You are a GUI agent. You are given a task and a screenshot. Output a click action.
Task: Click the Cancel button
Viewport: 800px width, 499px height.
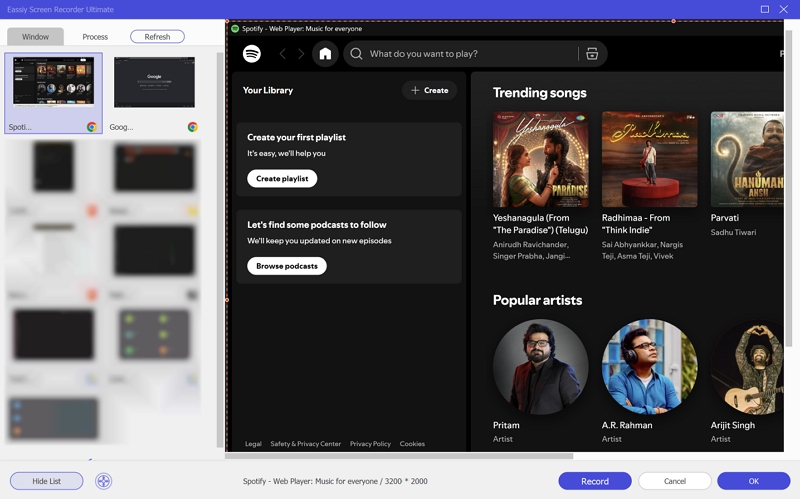pyautogui.click(x=675, y=481)
